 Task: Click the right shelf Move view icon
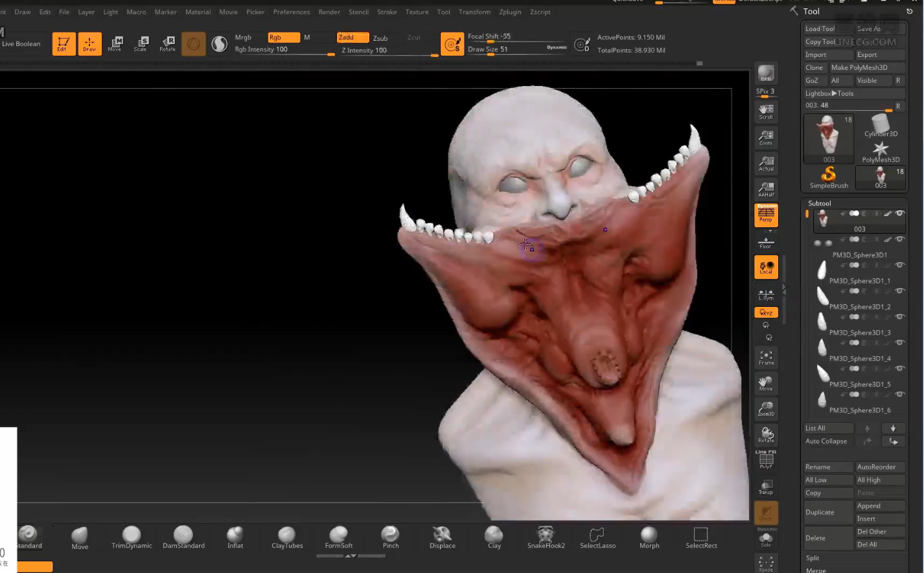click(766, 383)
